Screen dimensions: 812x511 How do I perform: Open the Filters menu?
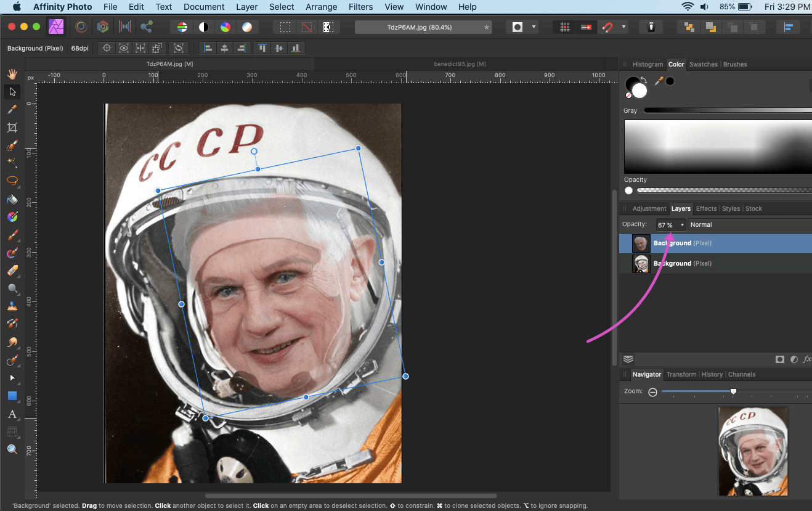tap(360, 7)
